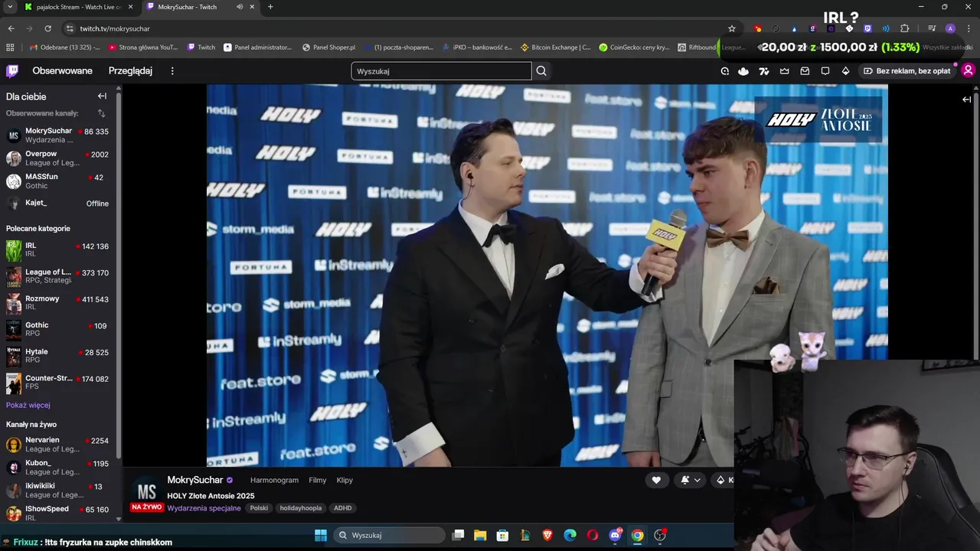Open the Klipy tab
The image size is (980, 551).
tap(345, 481)
